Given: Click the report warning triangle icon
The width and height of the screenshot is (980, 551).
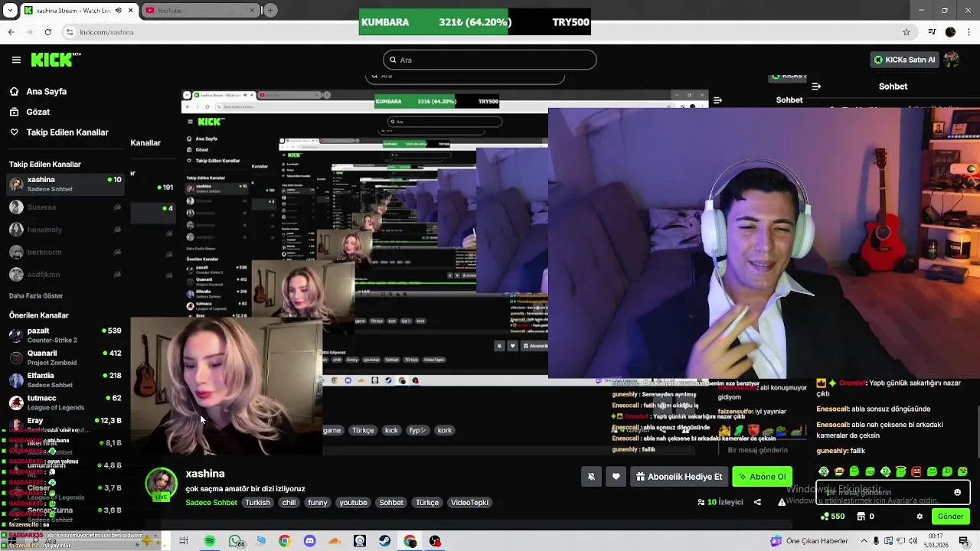Looking at the screenshot, I should 782,503.
